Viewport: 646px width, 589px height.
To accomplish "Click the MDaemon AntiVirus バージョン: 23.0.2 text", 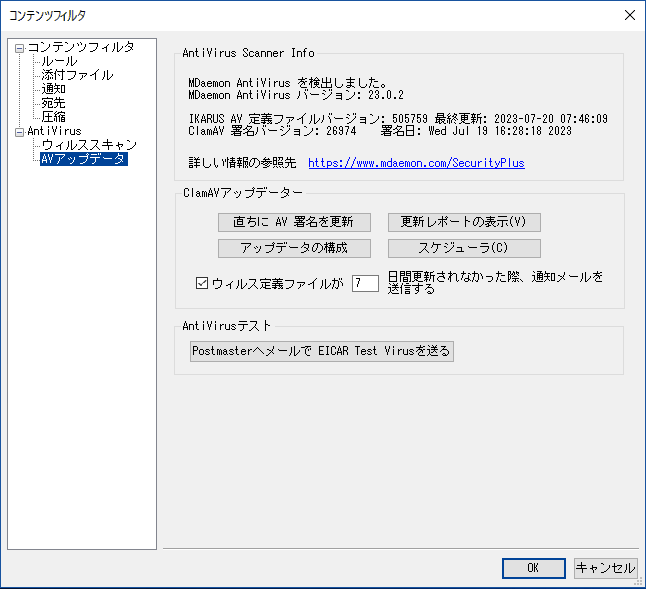I will pyautogui.click(x=296, y=95).
